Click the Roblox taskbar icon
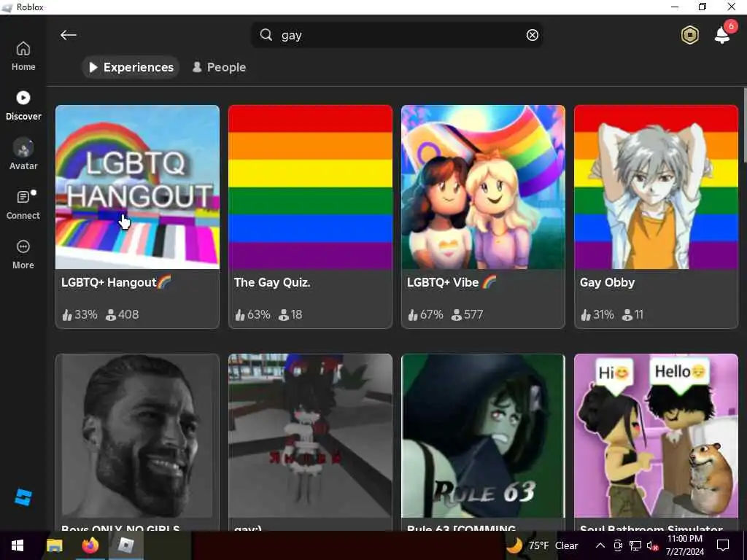 tap(125, 545)
